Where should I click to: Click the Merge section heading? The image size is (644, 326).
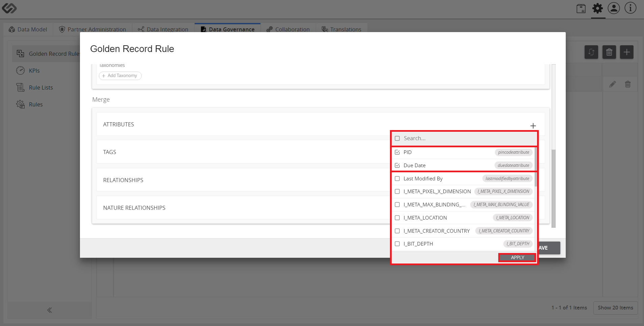tap(101, 100)
